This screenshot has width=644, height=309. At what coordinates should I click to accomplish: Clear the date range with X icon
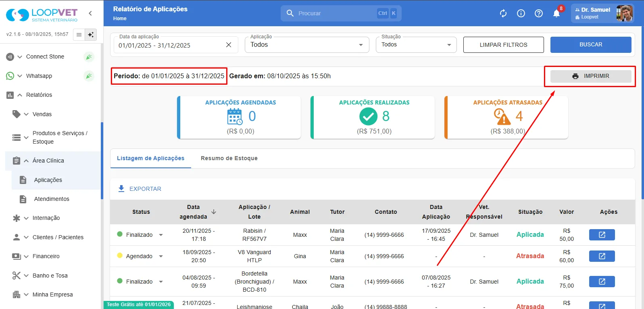tap(229, 45)
